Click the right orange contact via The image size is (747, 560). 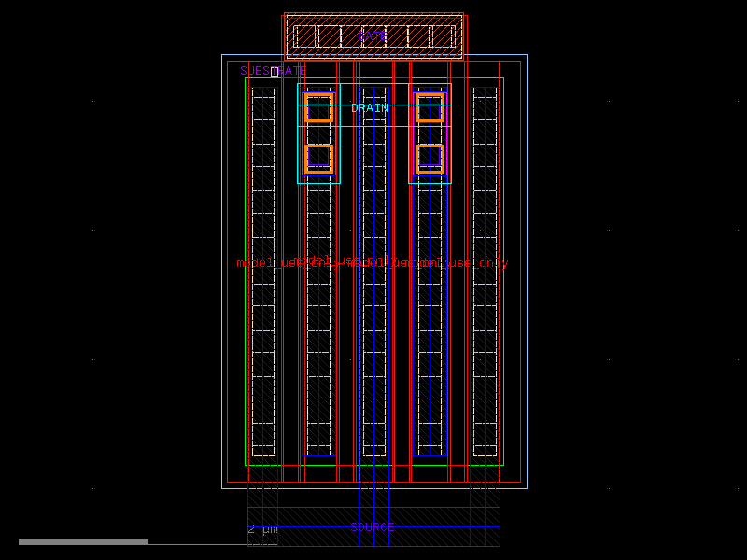click(x=430, y=111)
